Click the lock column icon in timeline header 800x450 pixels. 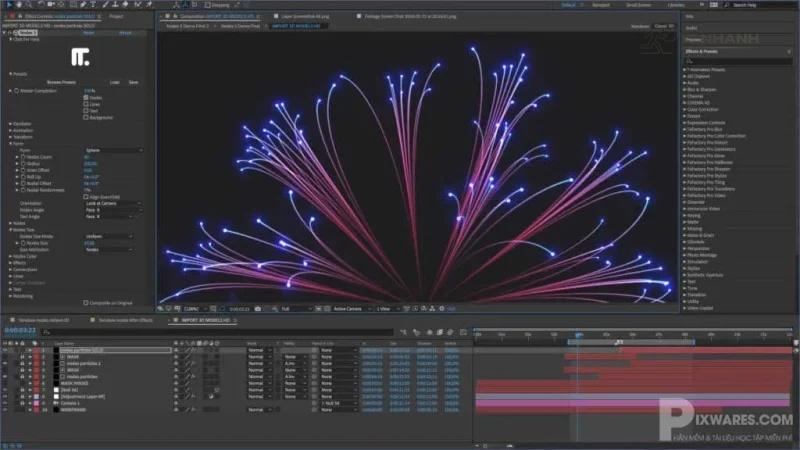(22, 343)
